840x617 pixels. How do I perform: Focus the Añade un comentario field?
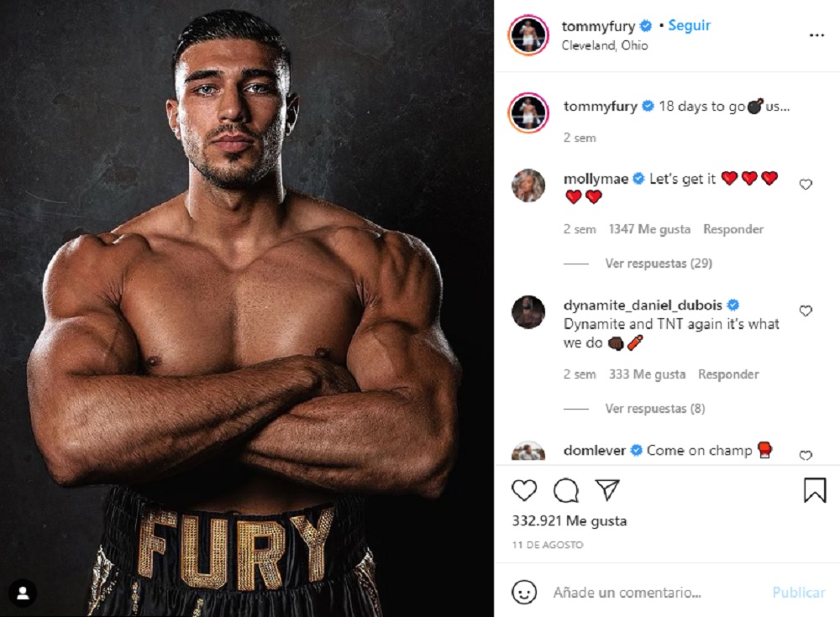point(627,593)
